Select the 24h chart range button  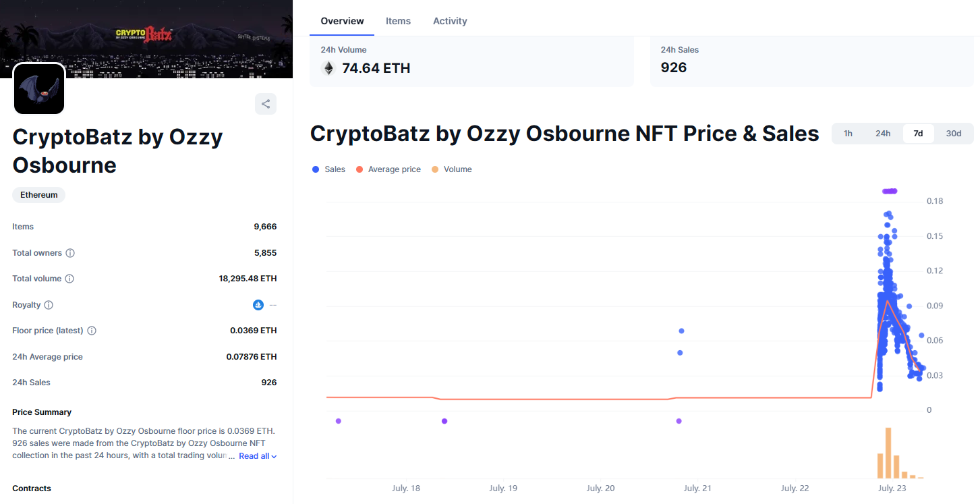pyautogui.click(x=883, y=134)
